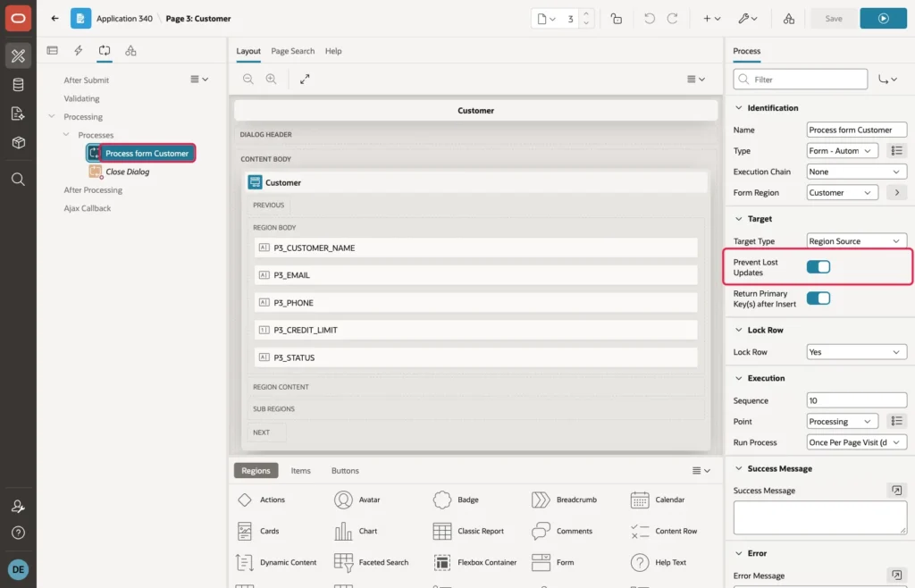Open the Page Search tab
Image resolution: width=915 pixels, height=588 pixels.
pyautogui.click(x=292, y=51)
